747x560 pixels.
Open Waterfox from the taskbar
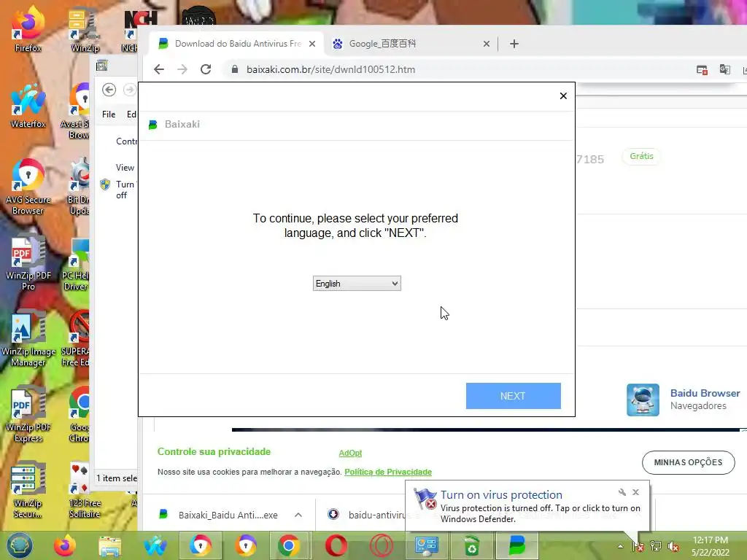[x=155, y=545]
